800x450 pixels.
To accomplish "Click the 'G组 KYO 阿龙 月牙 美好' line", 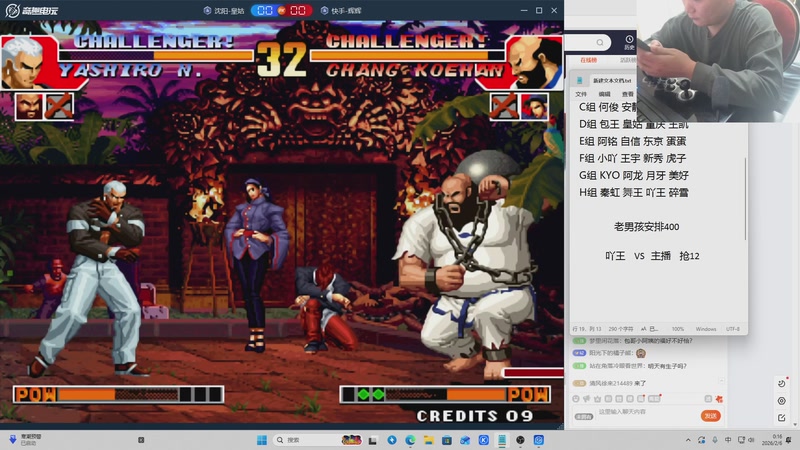I will pos(634,176).
